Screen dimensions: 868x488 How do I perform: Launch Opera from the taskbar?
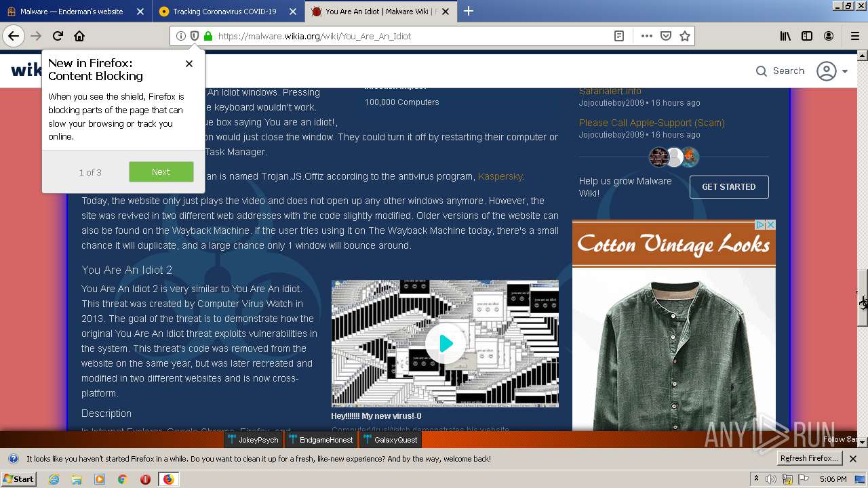145,479
